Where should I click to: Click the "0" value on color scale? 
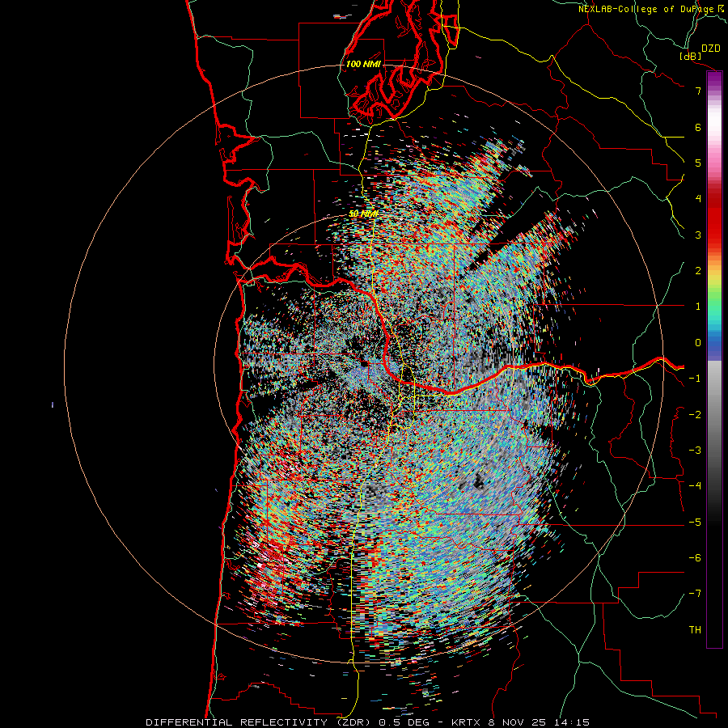click(698, 343)
